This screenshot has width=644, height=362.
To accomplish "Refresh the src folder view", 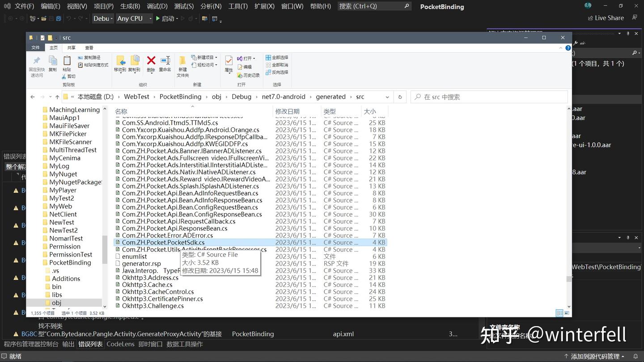I will (x=400, y=97).
